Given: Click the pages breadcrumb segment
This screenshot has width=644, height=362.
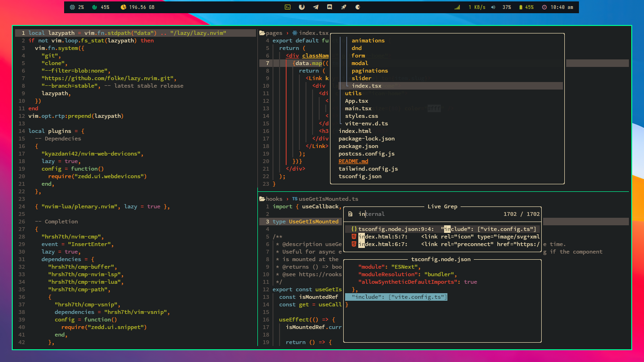Looking at the screenshot, I should (x=274, y=33).
